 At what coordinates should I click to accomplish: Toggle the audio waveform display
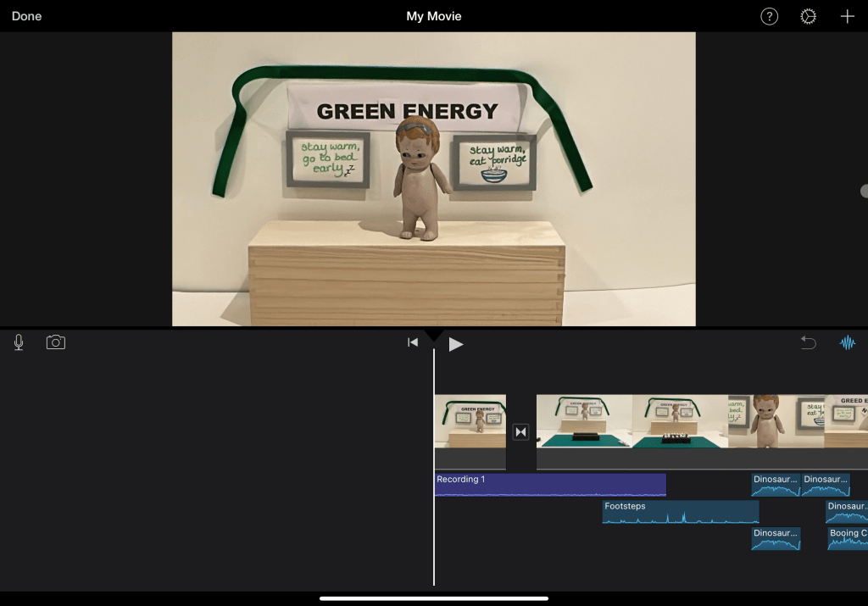847,342
